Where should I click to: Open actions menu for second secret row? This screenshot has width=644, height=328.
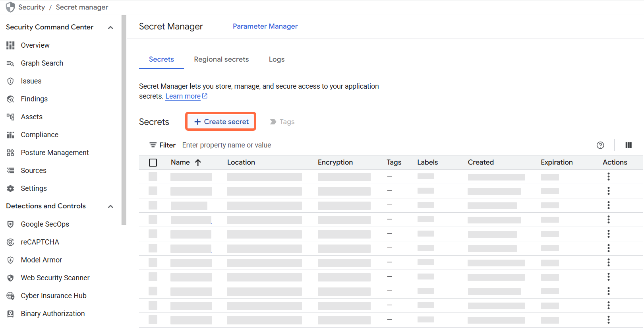pos(608,191)
